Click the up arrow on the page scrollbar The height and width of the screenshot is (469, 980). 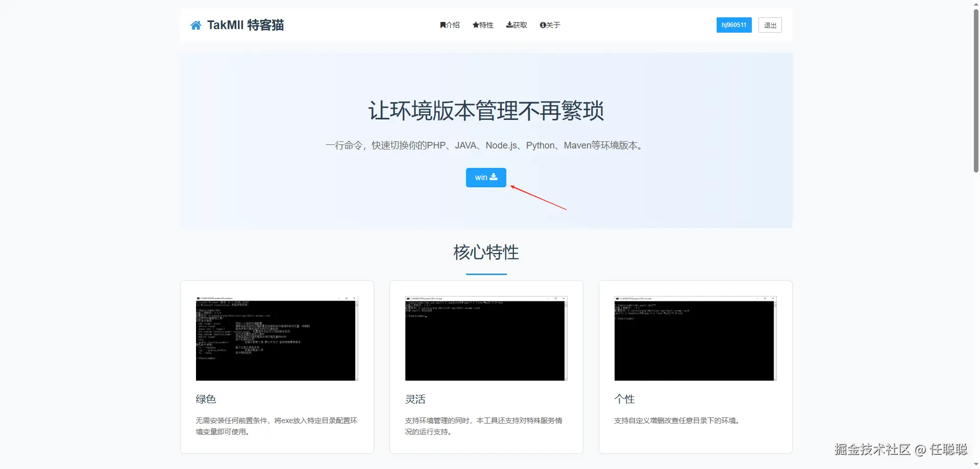[x=975, y=4]
